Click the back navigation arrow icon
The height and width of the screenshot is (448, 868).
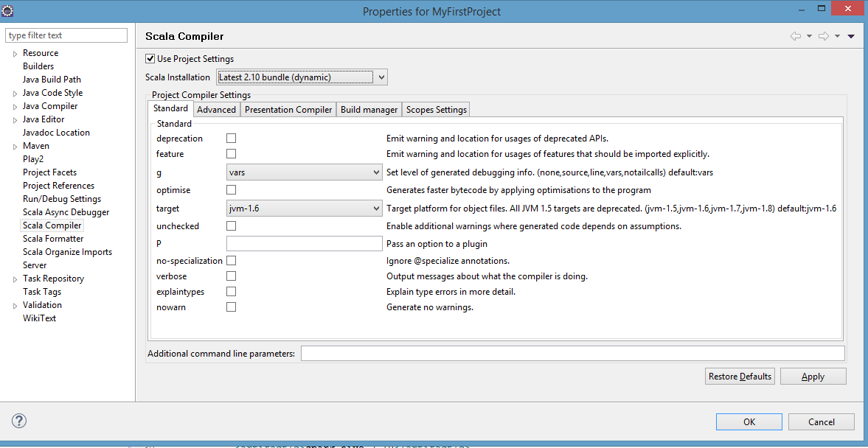point(796,36)
